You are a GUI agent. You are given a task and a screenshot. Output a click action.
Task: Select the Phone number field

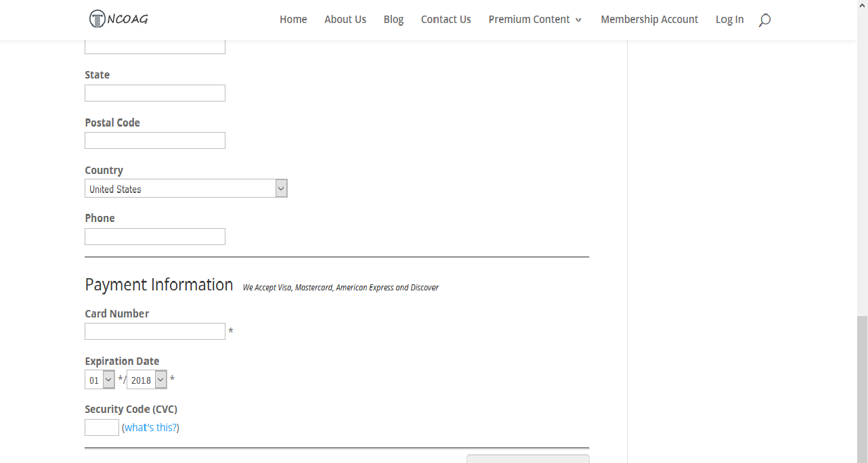point(154,236)
